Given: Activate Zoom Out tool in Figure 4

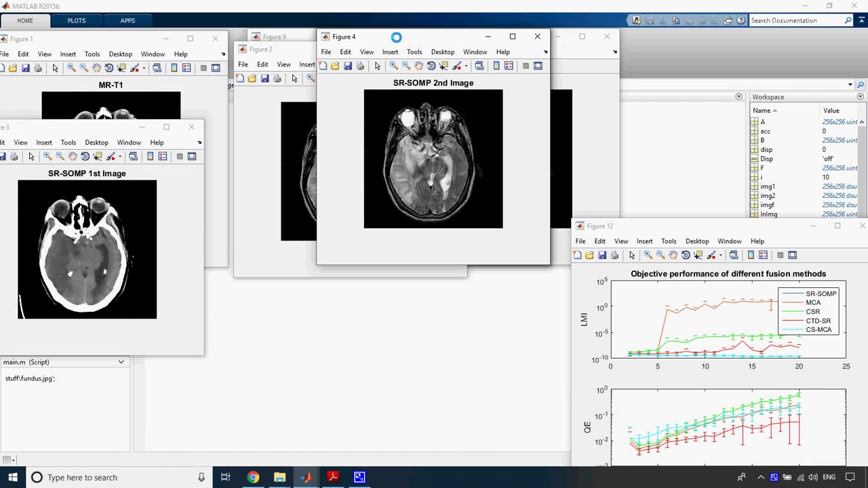Looking at the screenshot, I should pos(406,66).
